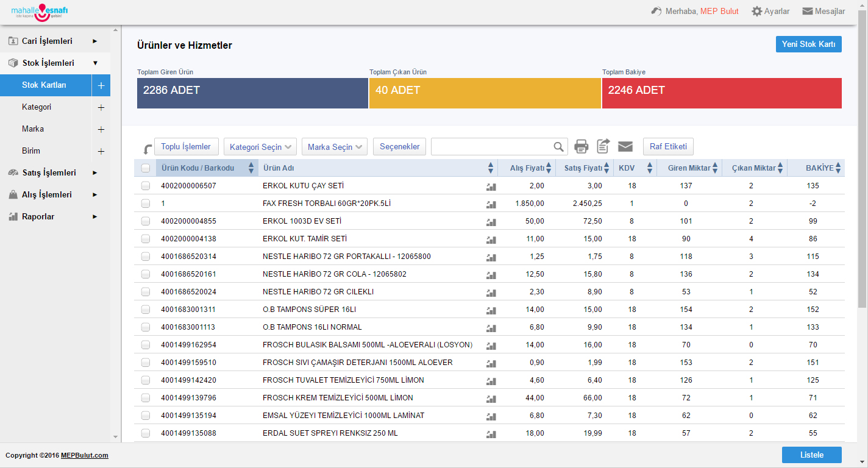The height and width of the screenshot is (468, 868).
Task: Open chart icon for FROSCH BULASIK BALSAMI row
Action: point(491,346)
